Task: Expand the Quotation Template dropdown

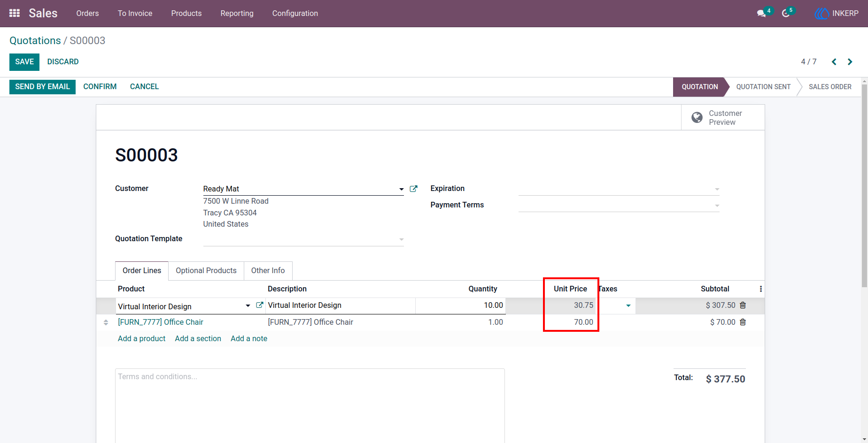Action: 401,239
